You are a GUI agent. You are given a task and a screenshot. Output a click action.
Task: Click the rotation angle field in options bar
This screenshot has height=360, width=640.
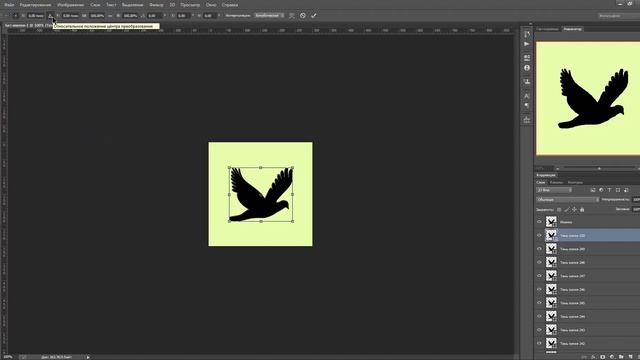coord(154,16)
